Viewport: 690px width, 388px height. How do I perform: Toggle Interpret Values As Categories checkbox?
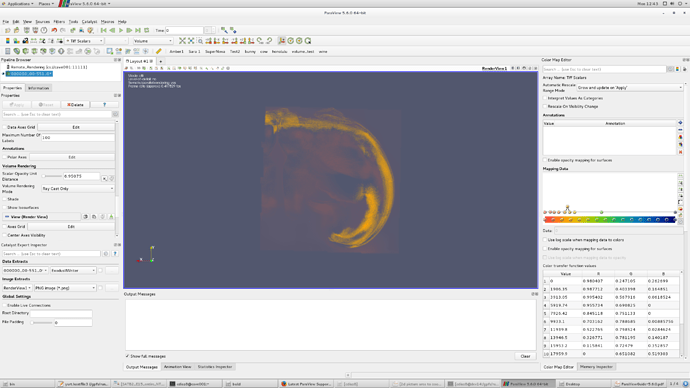click(545, 98)
